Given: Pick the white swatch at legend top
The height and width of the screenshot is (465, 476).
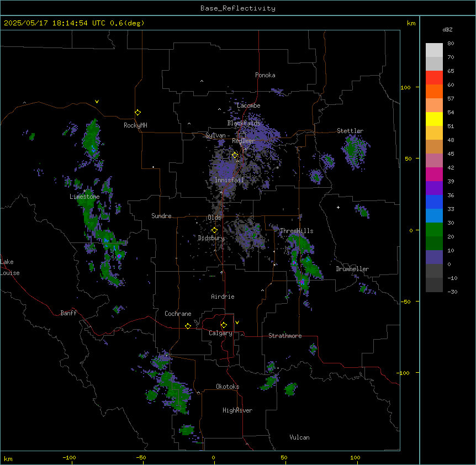Looking at the screenshot, I should pyautogui.click(x=434, y=50).
